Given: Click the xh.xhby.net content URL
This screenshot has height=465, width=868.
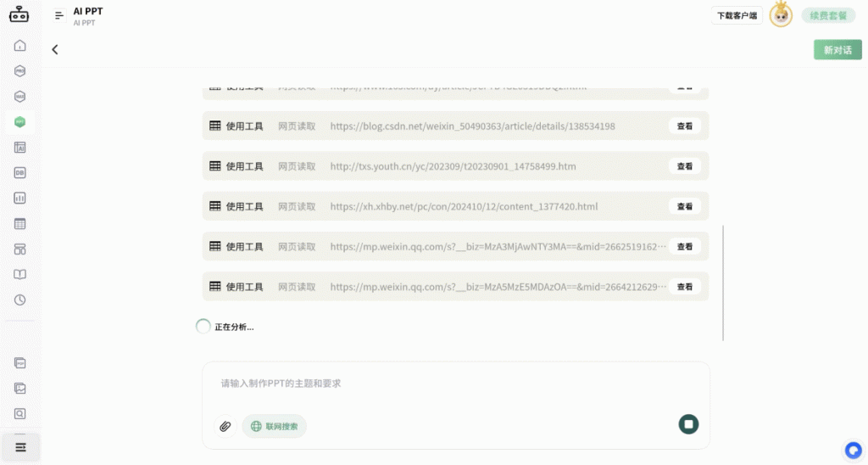Looking at the screenshot, I should pos(464,206).
